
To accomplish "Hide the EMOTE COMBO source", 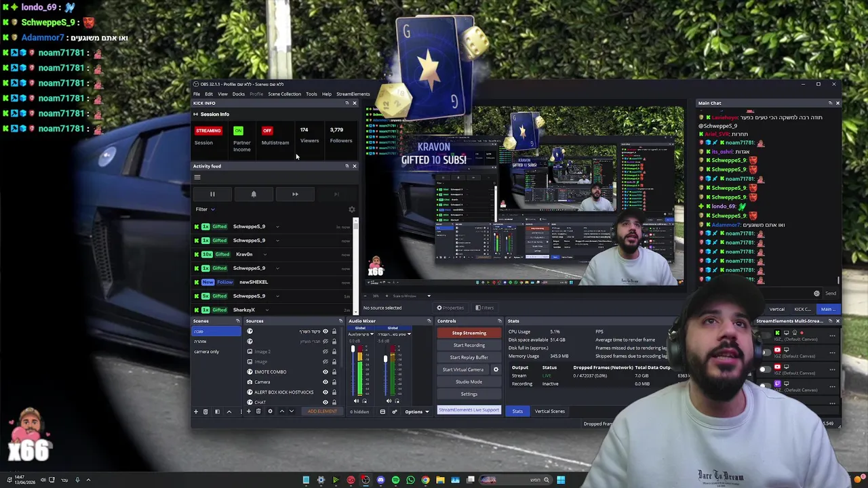I will (325, 372).
